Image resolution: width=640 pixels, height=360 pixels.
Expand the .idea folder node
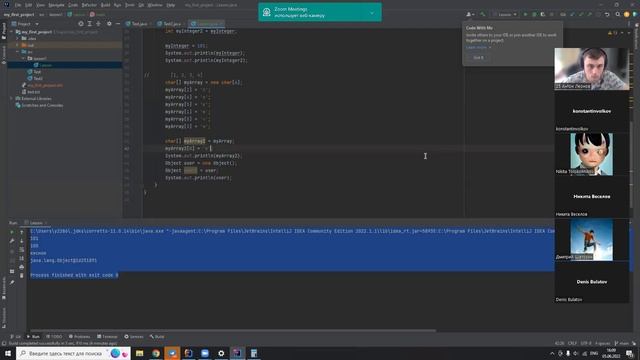[17, 38]
